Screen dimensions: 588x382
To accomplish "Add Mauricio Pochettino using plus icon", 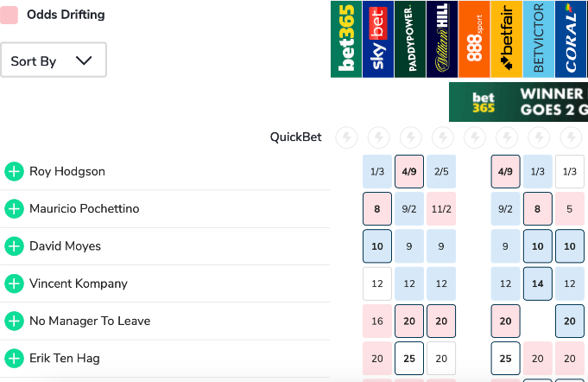I will point(14,209).
